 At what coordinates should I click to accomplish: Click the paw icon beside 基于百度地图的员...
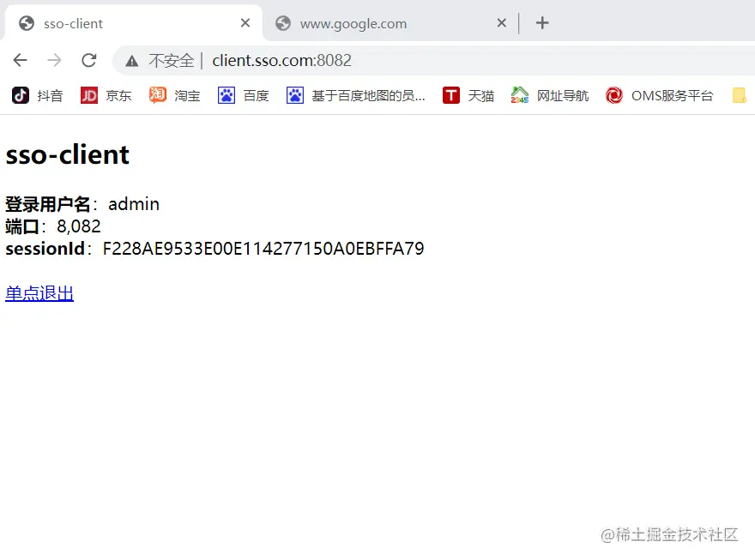(295, 95)
